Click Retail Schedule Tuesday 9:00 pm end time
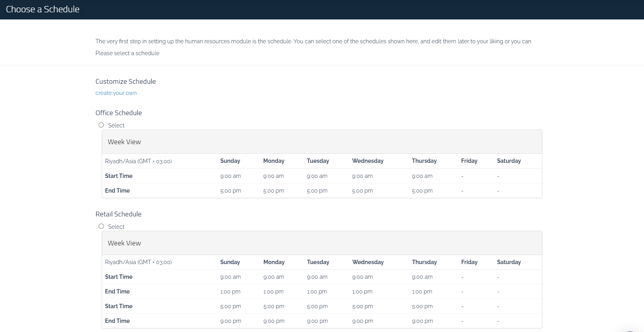The height and width of the screenshot is (332, 644). click(x=317, y=321)
